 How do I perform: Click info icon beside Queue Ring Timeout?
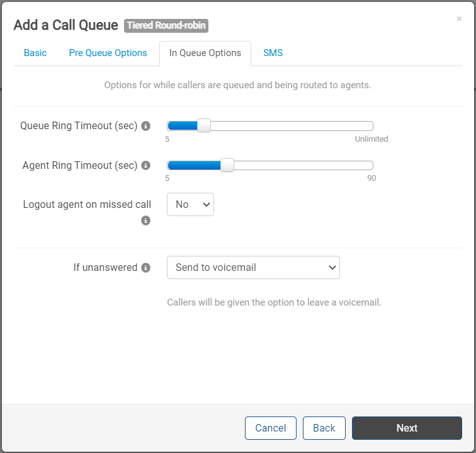click(x=145, y=126)
